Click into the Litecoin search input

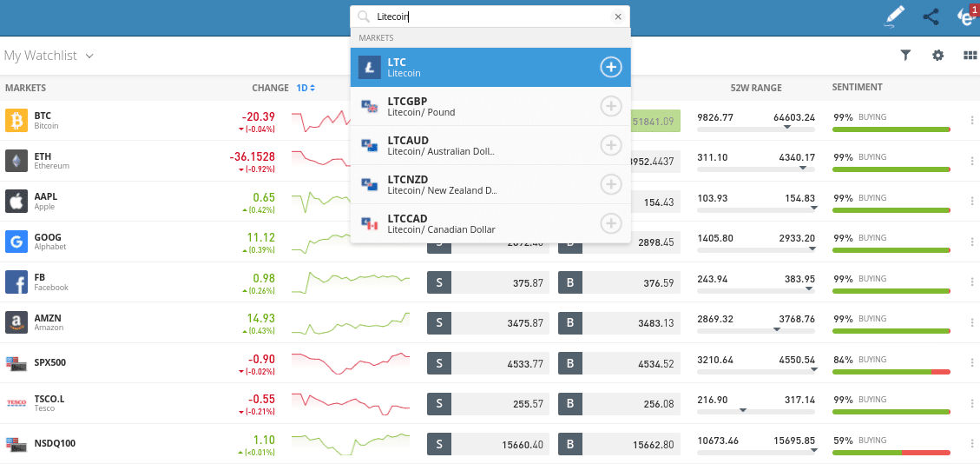[x=490, y=17]
